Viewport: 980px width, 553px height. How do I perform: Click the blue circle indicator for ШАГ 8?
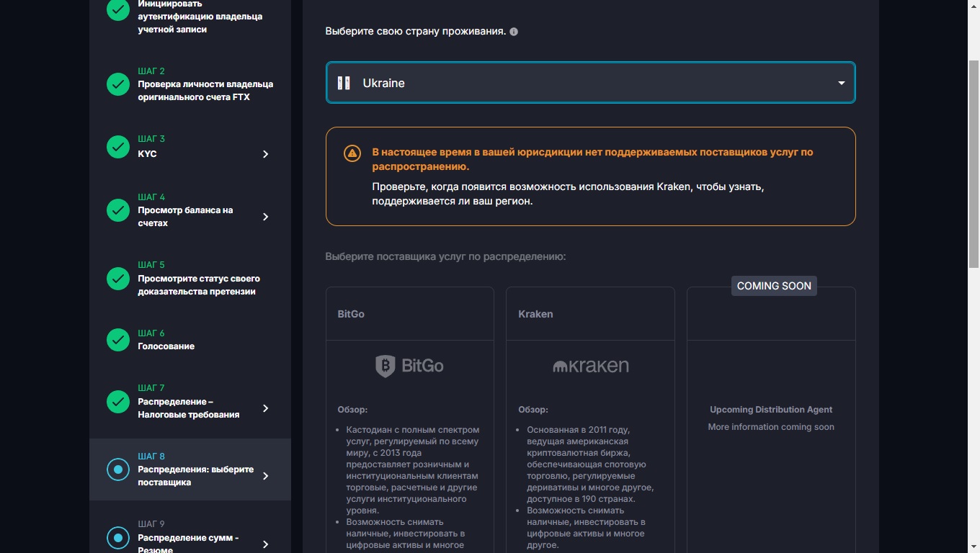pyautogui.click(x=118, y=469)
